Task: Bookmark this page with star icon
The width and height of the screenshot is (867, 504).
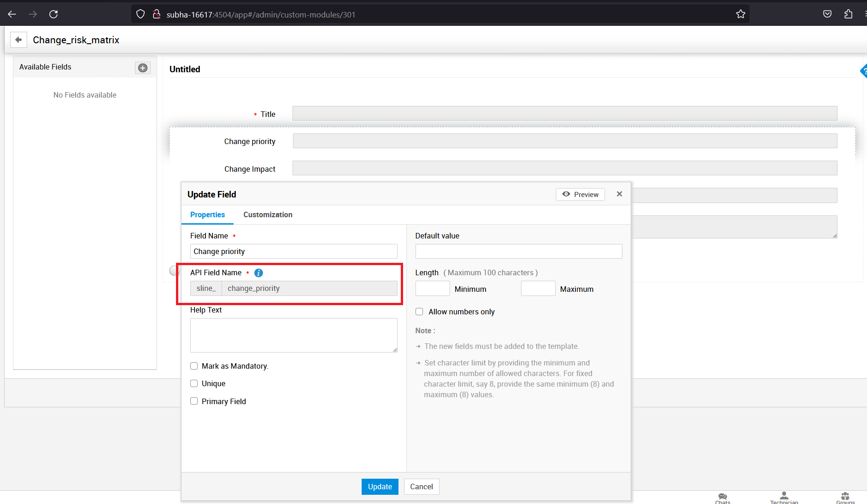Action: pyautogui.click(x=740, y=14)
